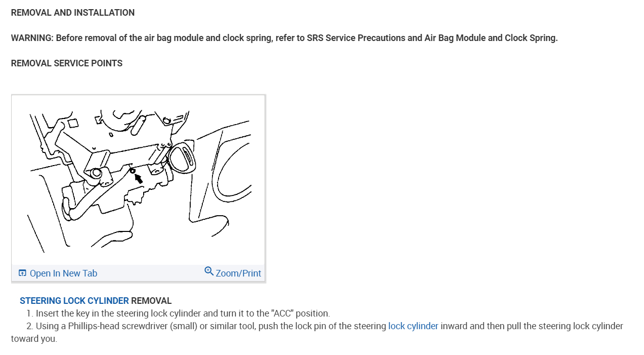Image resolution: width=644 pixels, height=355 pixels.
Task: Click the black arrow in the diagram
Action: (x=139, y=178)
